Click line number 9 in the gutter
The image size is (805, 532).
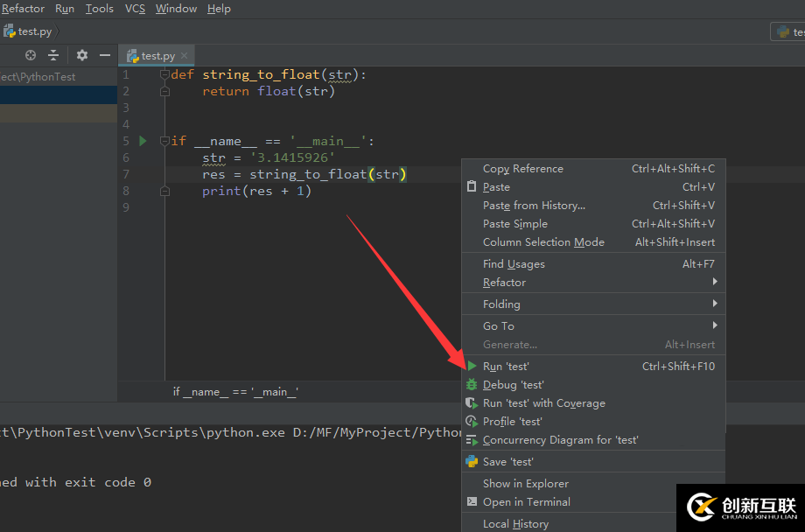pos(126,207)
